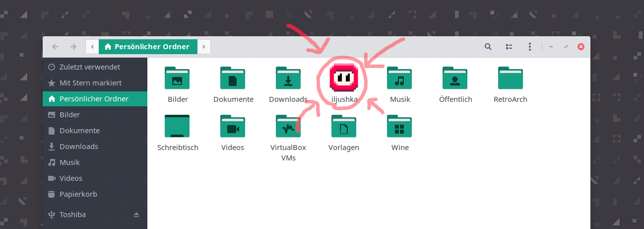Select Mit Stern markiert in sidebar

[90, 83]
